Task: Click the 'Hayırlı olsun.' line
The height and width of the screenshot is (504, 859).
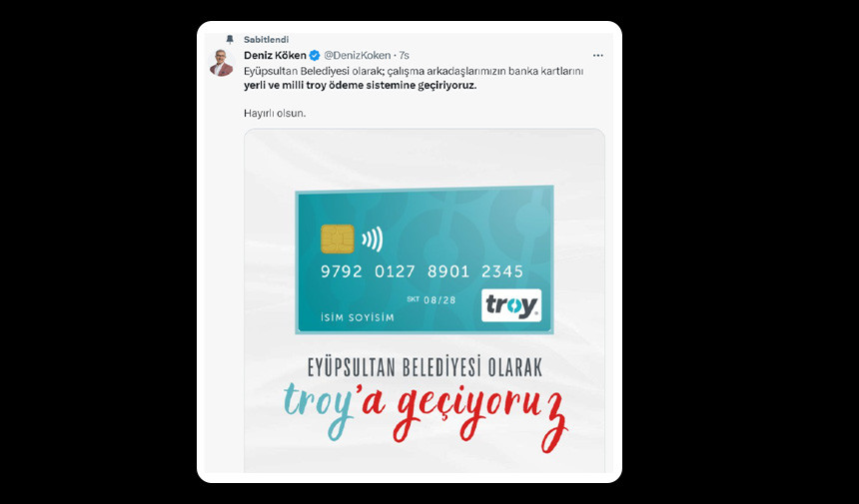Action: coord(275,114)
